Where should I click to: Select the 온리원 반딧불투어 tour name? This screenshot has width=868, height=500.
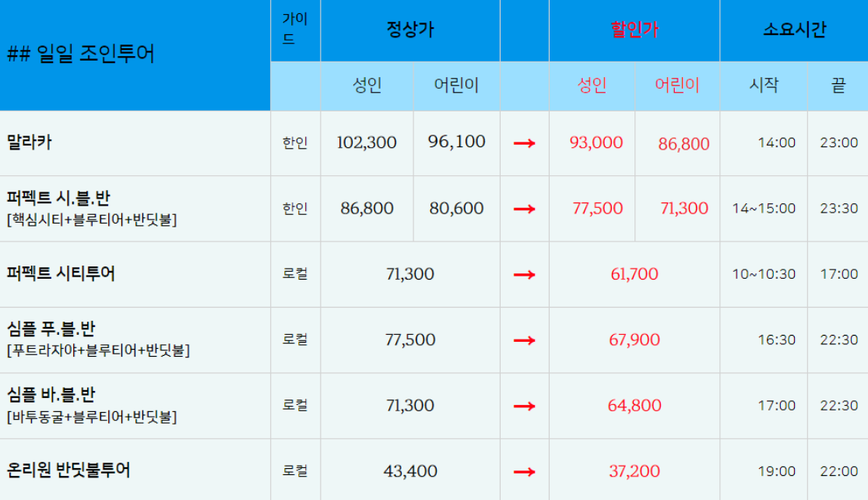pos(69,470)
